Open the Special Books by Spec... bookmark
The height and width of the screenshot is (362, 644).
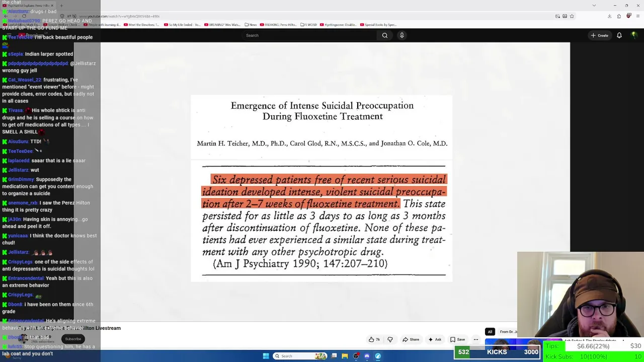pos(378,25)
